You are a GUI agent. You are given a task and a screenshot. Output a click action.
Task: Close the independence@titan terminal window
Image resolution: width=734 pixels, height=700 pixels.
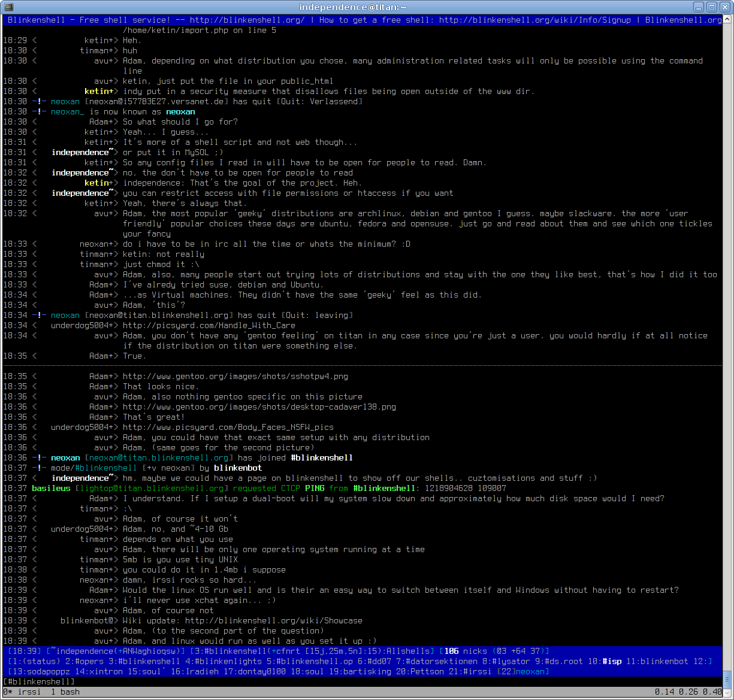725,7
